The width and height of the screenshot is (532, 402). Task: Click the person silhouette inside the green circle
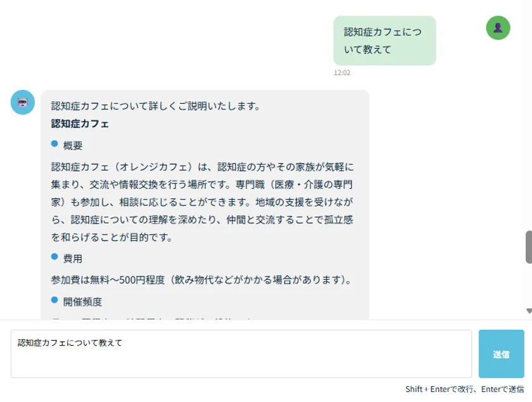(498, 28)
